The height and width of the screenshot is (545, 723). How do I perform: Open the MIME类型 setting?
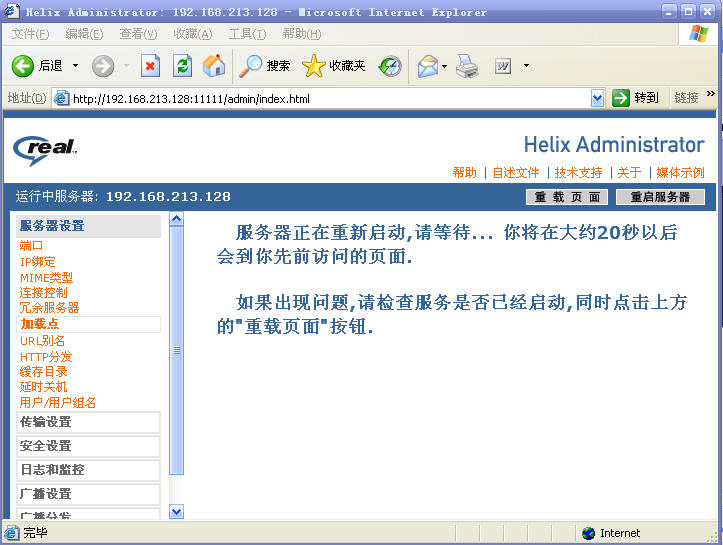tap(47, 278)
